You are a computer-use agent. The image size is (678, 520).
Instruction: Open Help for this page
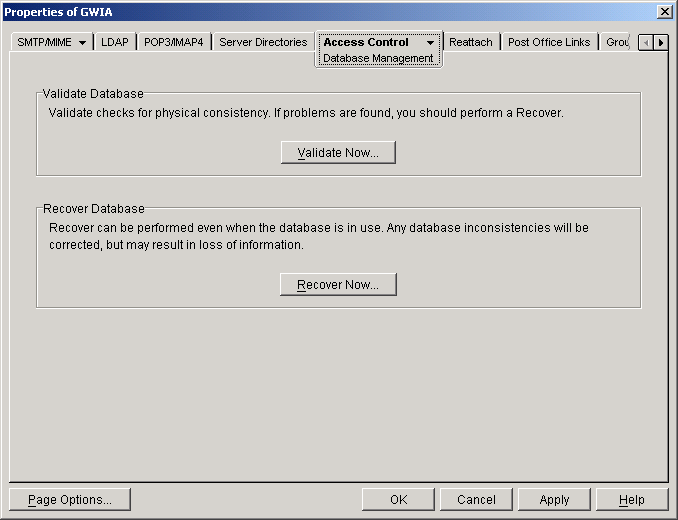tap(632, 500)
